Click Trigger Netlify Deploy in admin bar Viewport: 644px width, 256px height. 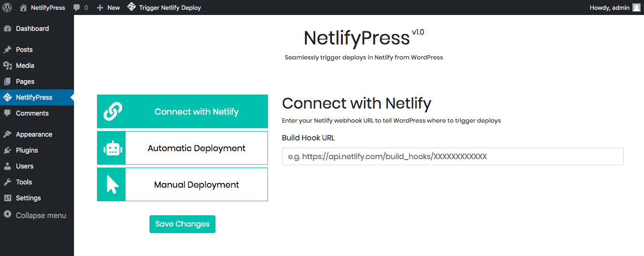164,7
